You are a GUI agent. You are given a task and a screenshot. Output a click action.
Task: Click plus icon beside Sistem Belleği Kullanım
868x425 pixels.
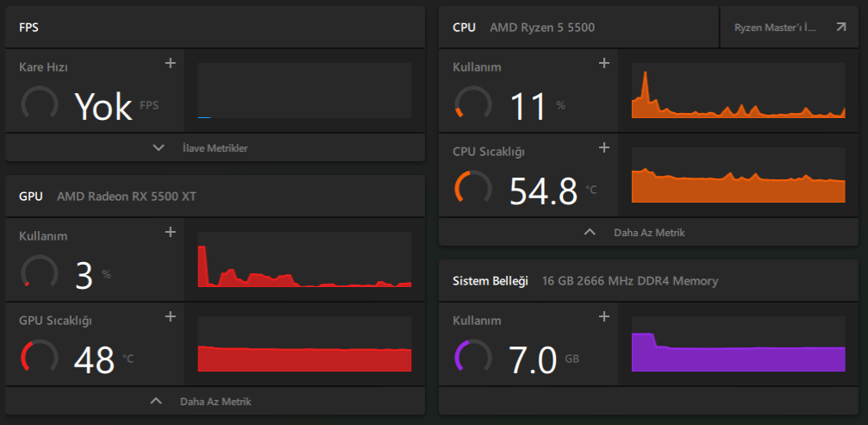click(x=604, y=316)
